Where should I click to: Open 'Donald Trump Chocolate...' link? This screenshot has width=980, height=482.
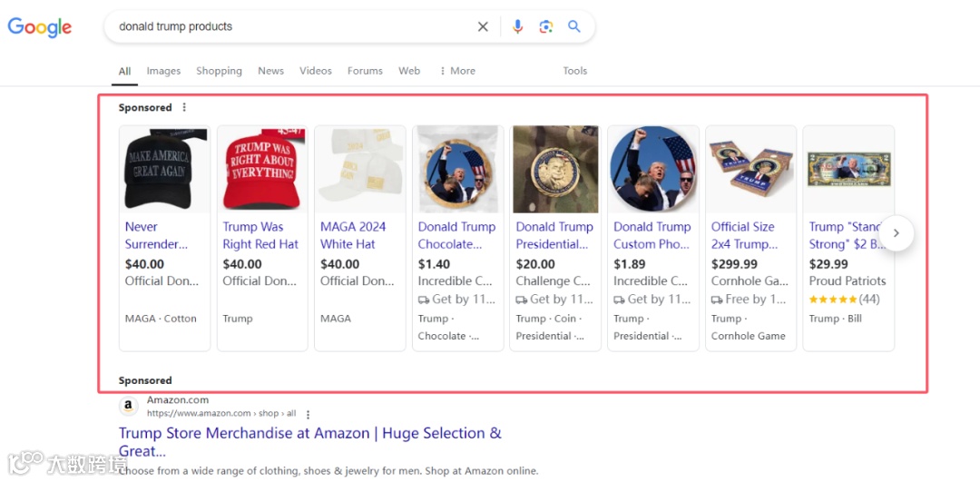click(456, 236)
